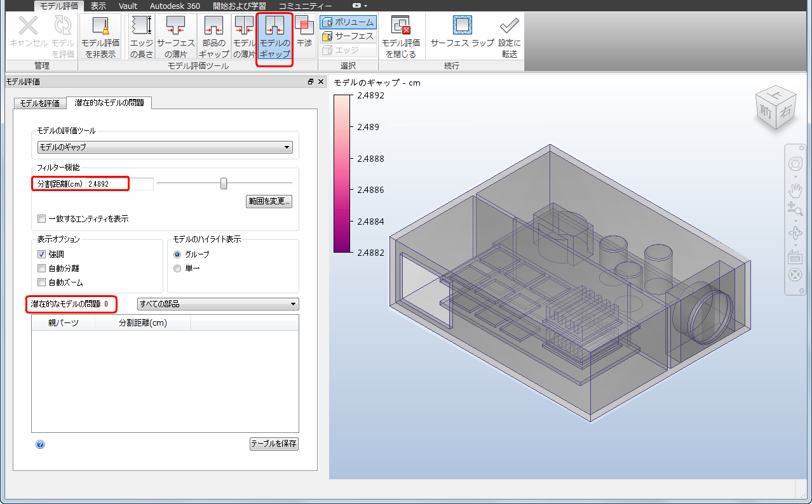Click モデル評価を閉じる icon
The image size is (812, 504).
(x=401, y=36)
